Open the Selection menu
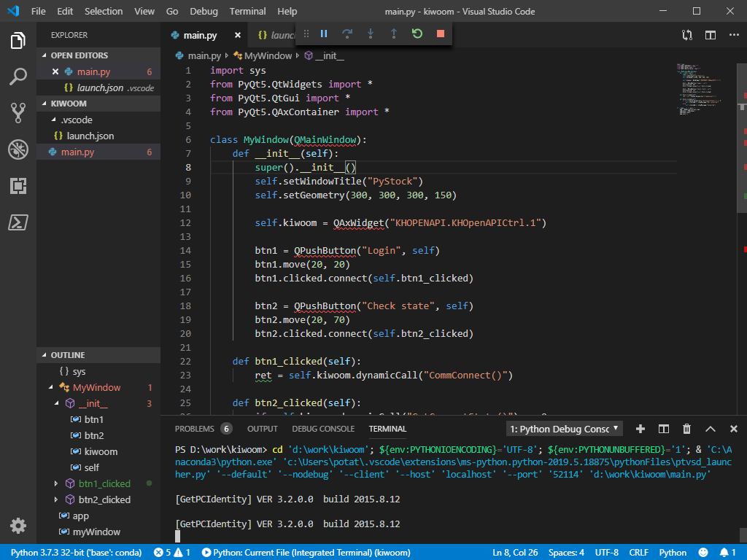747x560 pixels. (104, 12)
